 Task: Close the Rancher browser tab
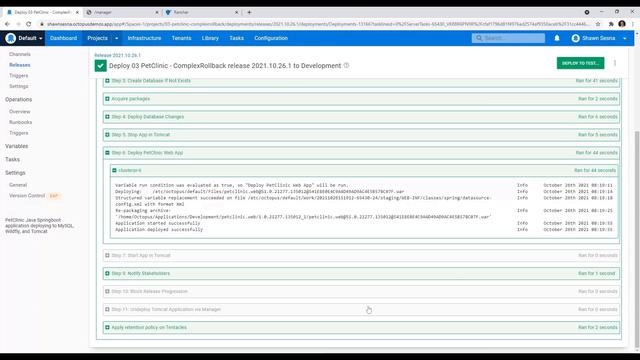coord(236,12)
